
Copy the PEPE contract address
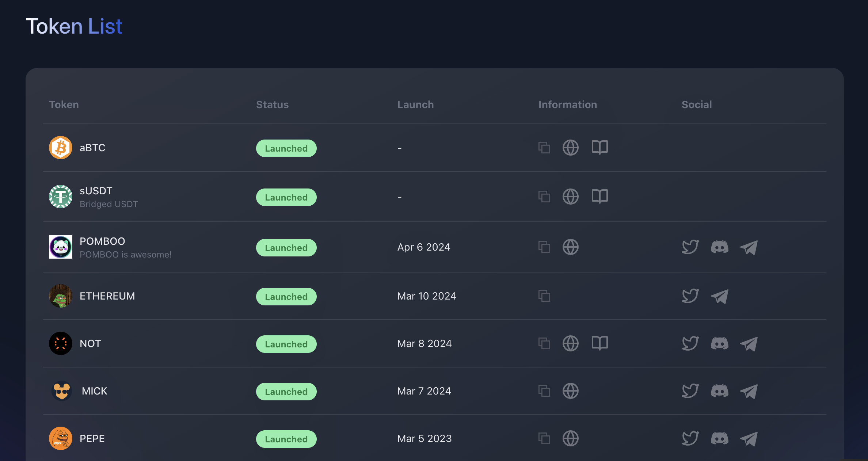pos(544,438)
